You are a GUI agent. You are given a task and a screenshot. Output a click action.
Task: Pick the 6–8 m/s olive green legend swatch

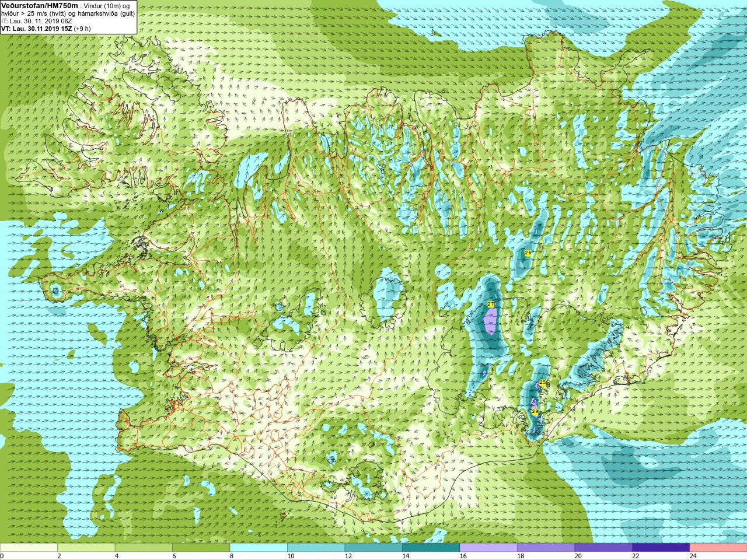click(201, 548)
